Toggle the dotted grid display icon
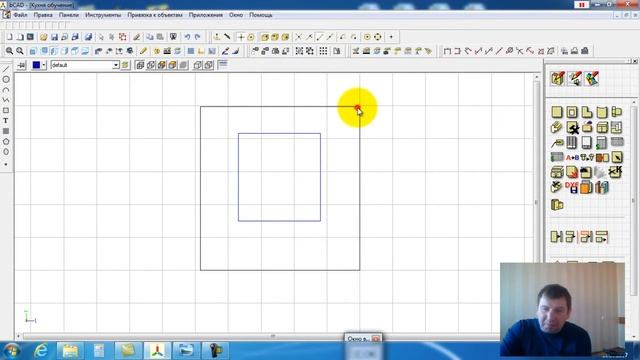The height and width of the screenshot is (360, 640). (323, 51)
